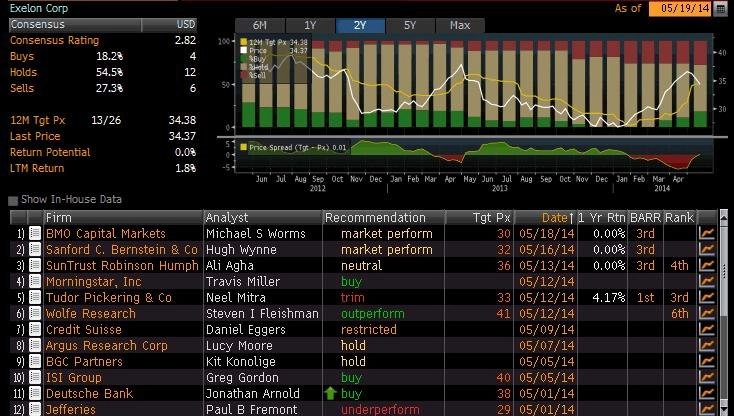Toggle Price Spread legend swatch in lower chart
The width and height of the screenshot is (734, 416).
tap(243, 147)
